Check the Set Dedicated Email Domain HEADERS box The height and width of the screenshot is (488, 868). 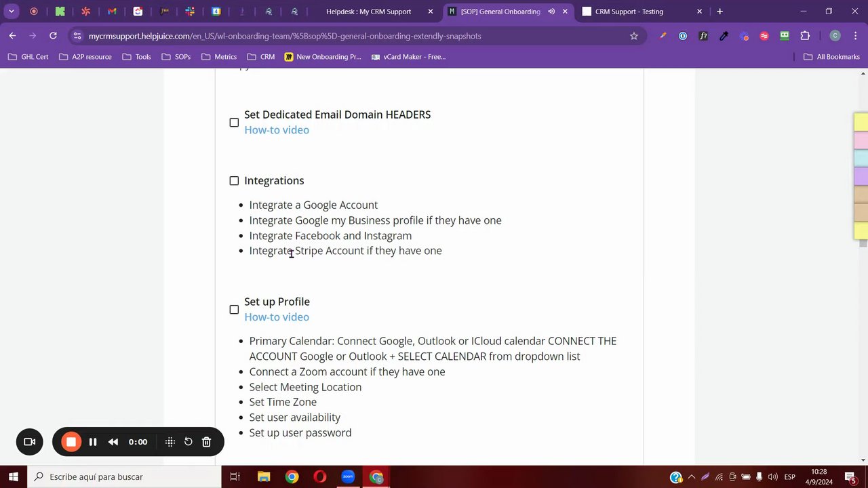[x=234, y=123]
